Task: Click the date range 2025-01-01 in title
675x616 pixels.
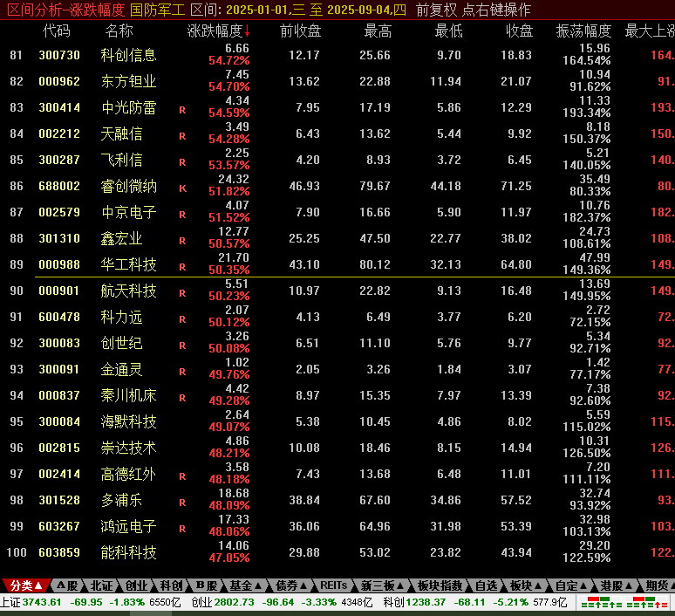Action: (x=259, y=10)
